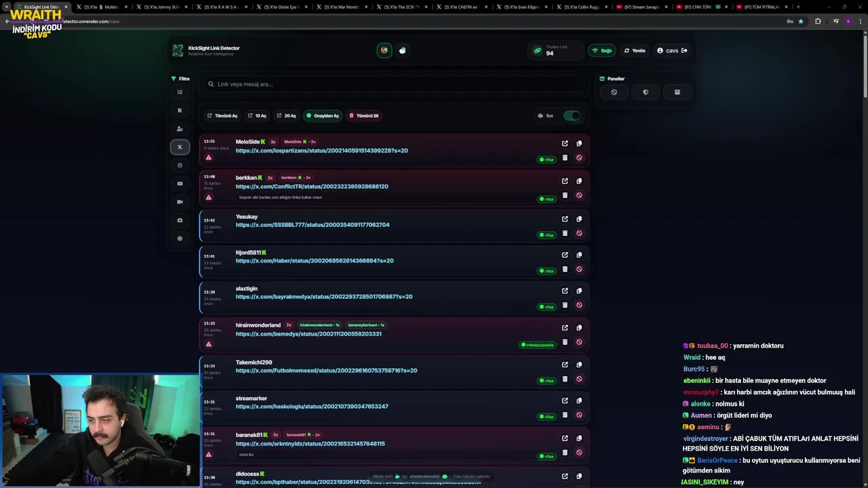The height and width of the screenshot is (488, 868).
Task: Open browser extensions puzzle icon
Action: tap(818, 21)
